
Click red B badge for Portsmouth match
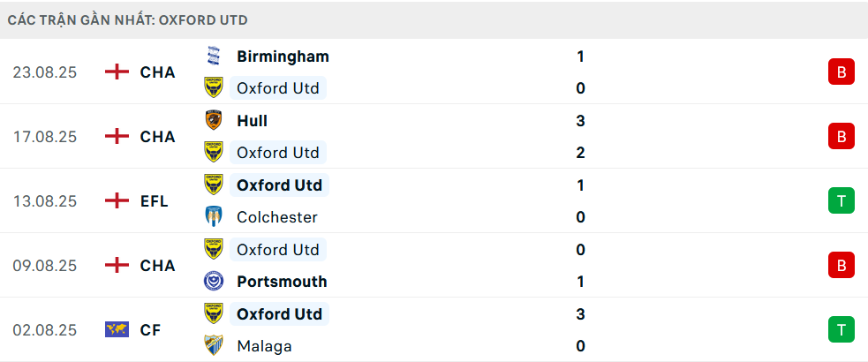coord(842,266)
